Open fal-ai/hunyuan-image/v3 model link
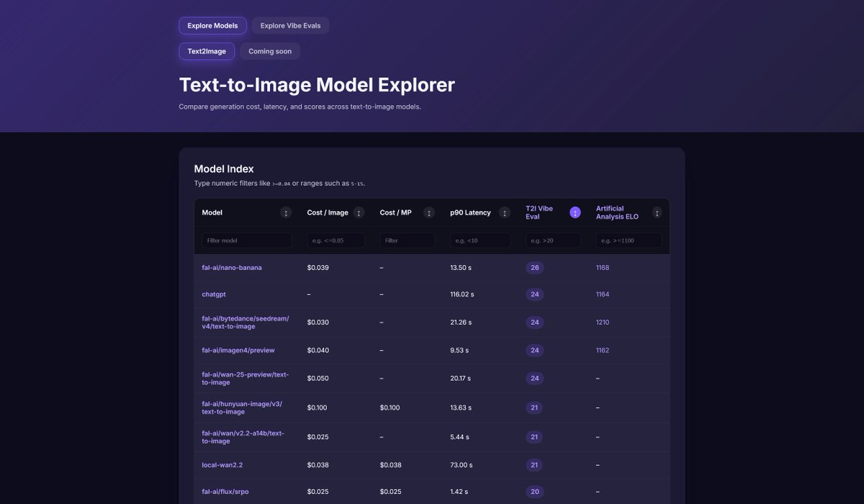 click(x=242, y=408)
